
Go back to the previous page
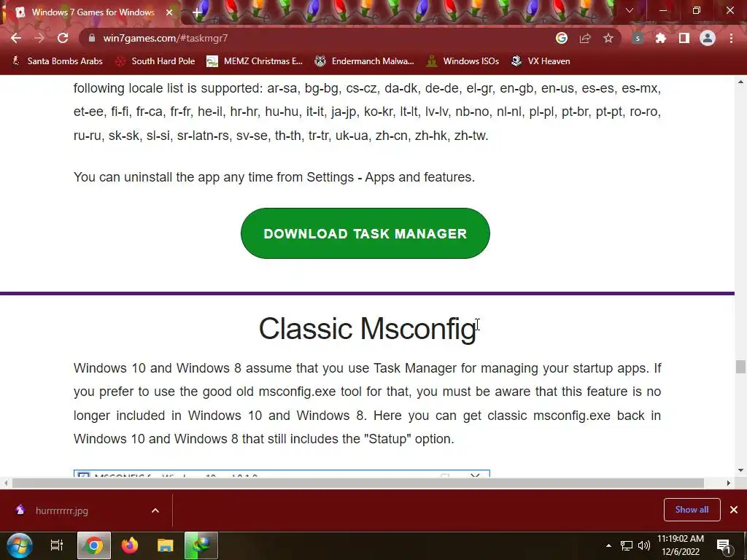(x=16, y=38)
